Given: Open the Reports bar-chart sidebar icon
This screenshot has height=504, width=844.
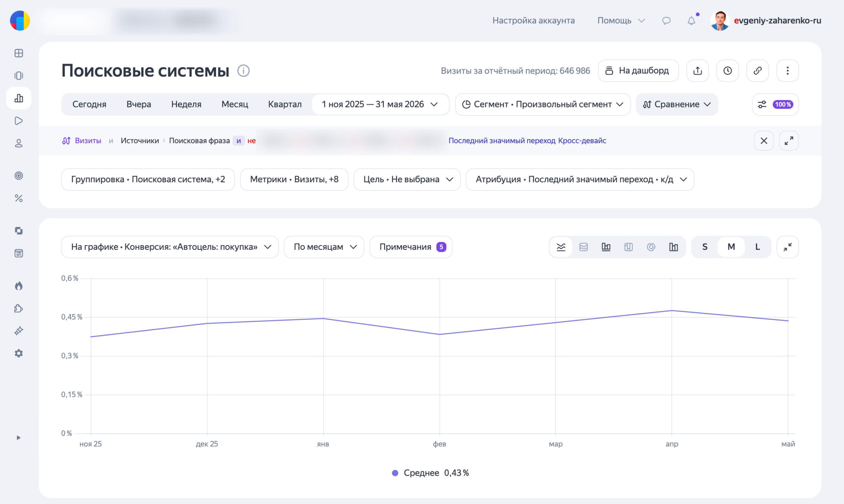Looking at the screenshot, I should [x=19, y=98].
